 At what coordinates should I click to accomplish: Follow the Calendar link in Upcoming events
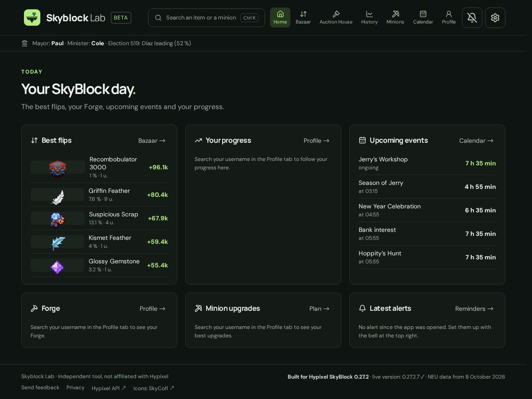pyautogui.click(x=477, y=141)
